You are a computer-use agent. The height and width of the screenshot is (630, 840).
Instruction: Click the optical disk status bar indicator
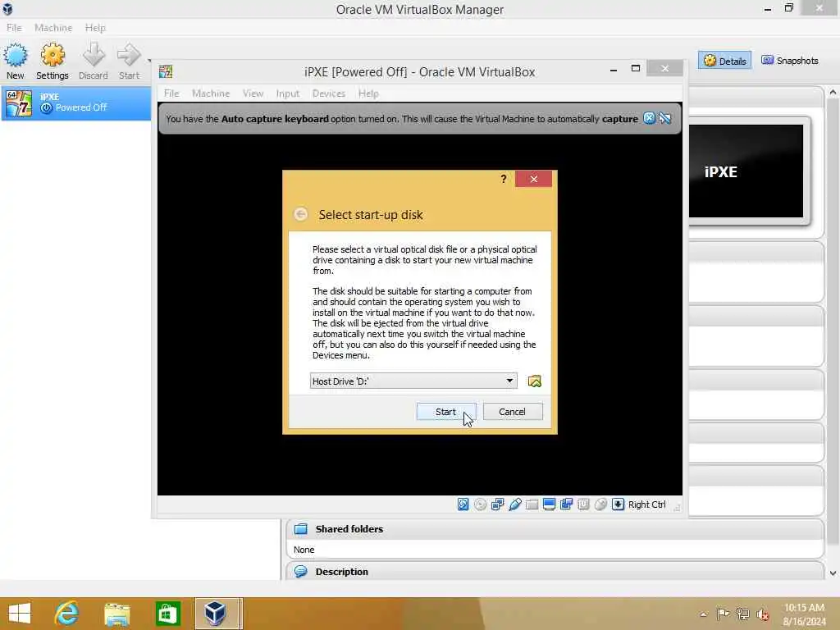point(480,504)
